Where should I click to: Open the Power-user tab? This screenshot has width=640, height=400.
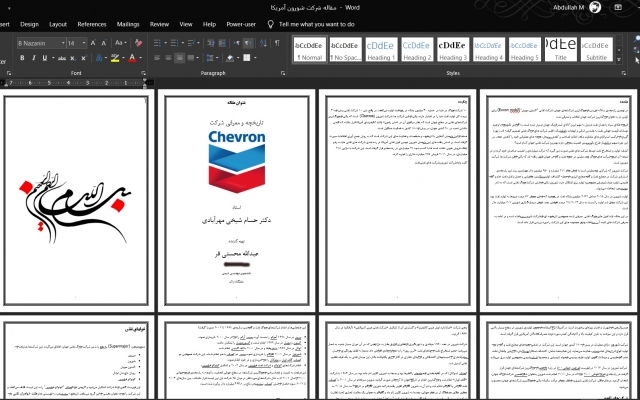pos(241,24)
